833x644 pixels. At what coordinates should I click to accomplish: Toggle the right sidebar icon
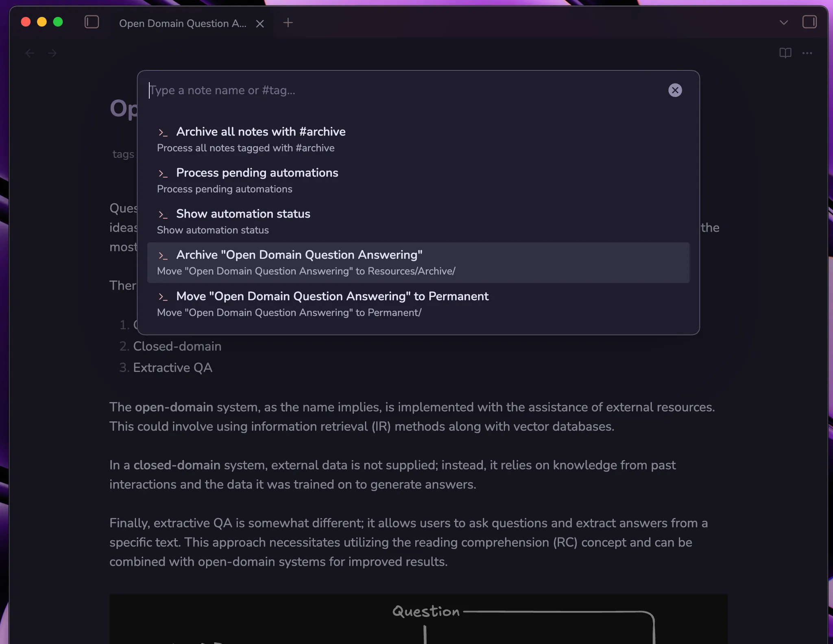[809, 22]
